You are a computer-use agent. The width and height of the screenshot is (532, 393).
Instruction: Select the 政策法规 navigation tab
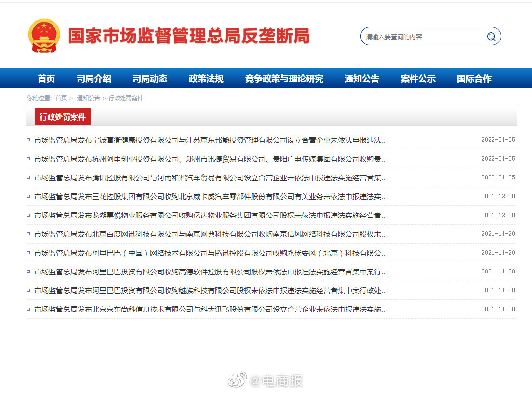206,79
